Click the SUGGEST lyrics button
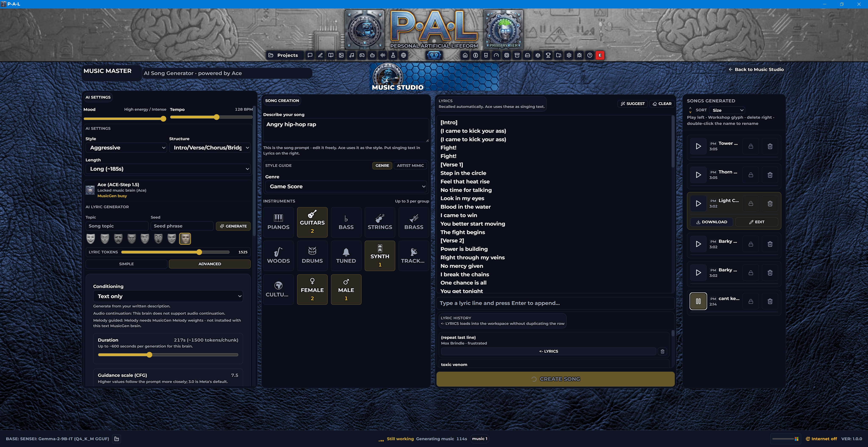Screen dimensions: 868x447 coord(633,104)
